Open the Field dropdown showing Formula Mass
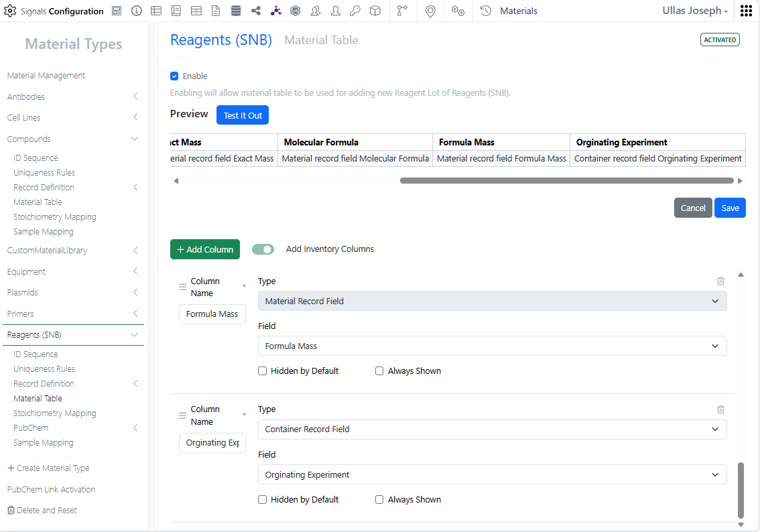Image resolution: width=760 pixels, height=532 pixels. tap(492, 346)
